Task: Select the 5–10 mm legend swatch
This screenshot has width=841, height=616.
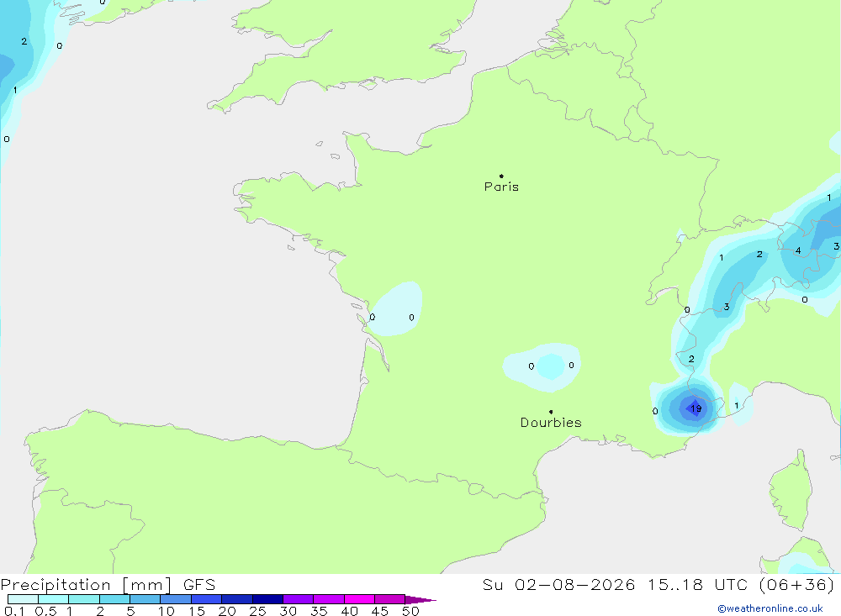Action: tap(145, 599)
